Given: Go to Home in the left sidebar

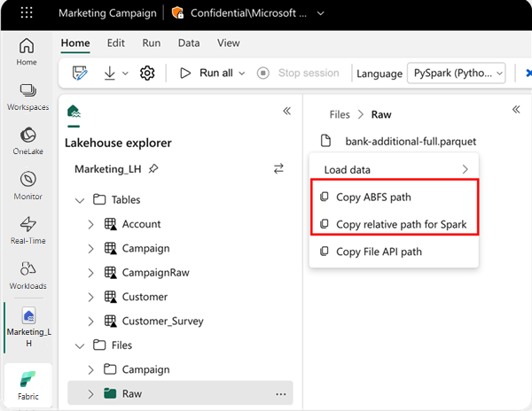Looking at the screenshot, I should coord(27,51).
